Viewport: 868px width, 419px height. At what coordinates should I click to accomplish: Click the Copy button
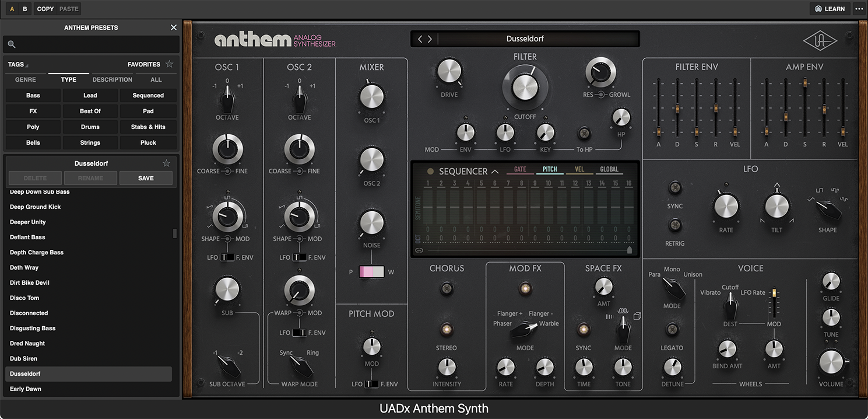[x=45, y=9]
